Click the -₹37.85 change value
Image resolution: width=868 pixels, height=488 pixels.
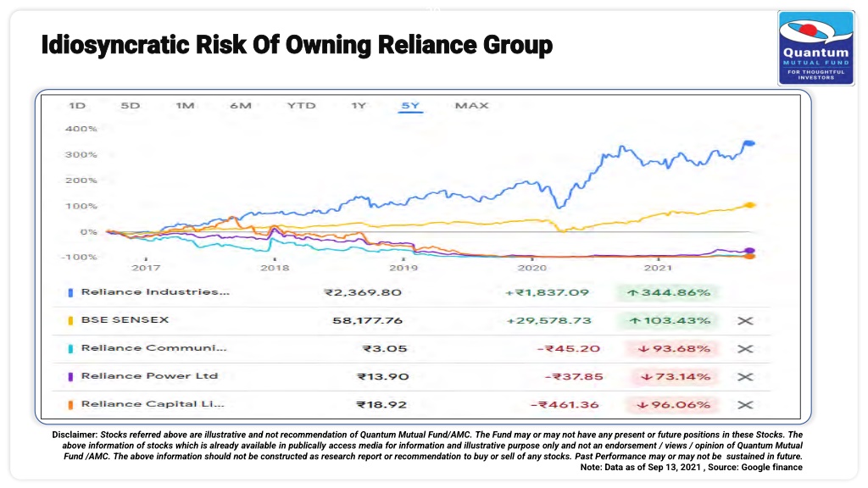574,377
